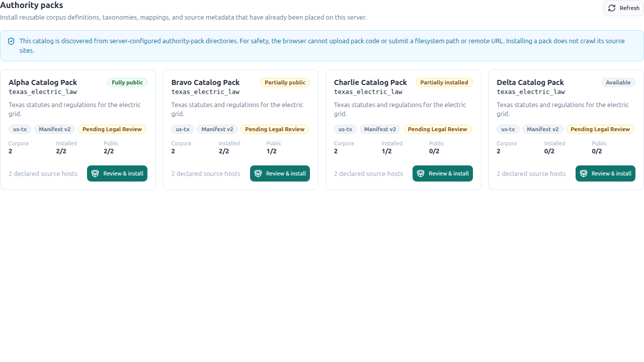Click package icon on Alpha pack's install button
This screenshot has height=362, width=644.
click(x=95, y=173)
